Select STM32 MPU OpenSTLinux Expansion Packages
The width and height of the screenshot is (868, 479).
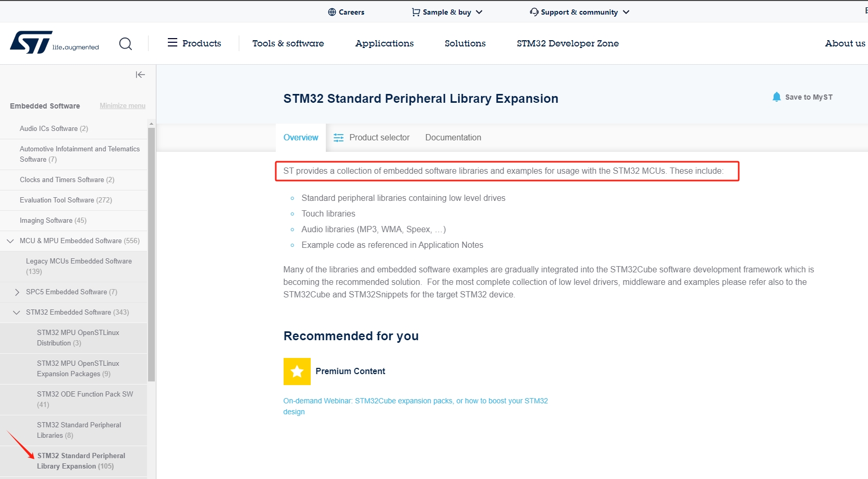coord(78,368)
